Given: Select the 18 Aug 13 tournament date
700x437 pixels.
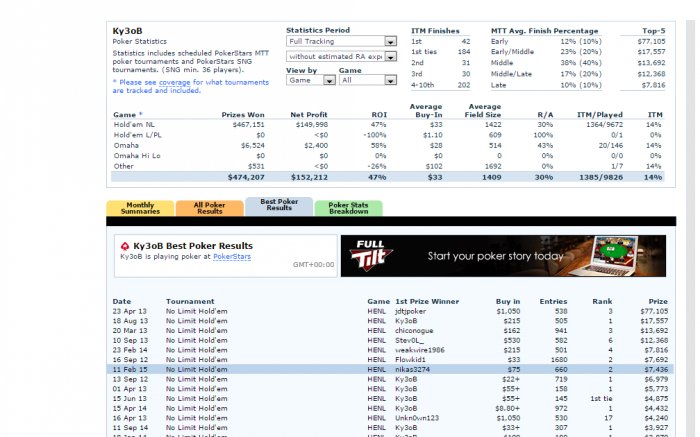Looking at the screenshot, I should (130, 321).
